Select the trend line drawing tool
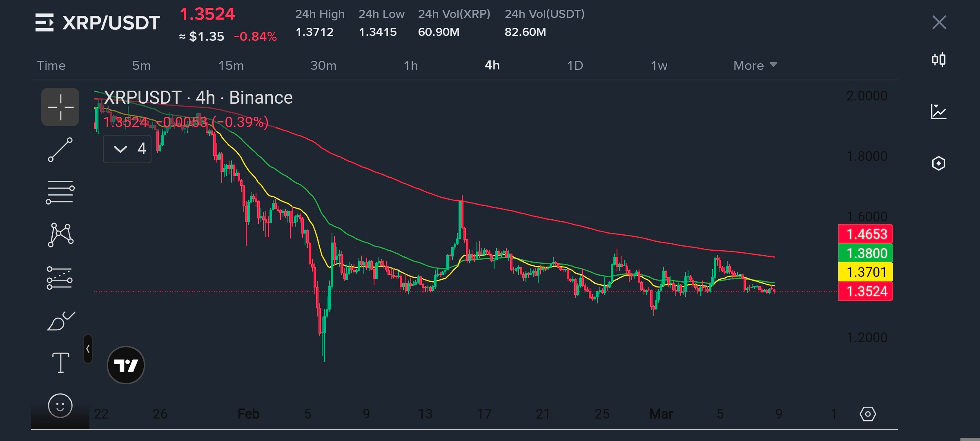 coord(60,149)
